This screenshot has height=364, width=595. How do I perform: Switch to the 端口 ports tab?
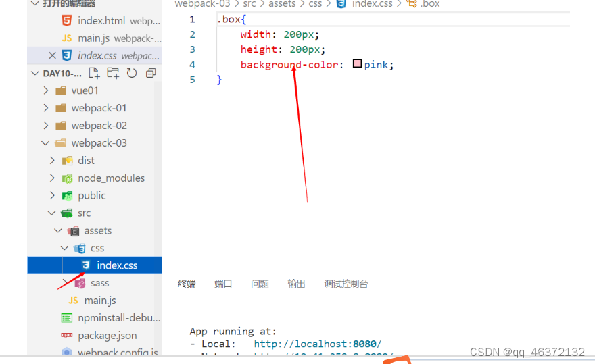[223, 284]
